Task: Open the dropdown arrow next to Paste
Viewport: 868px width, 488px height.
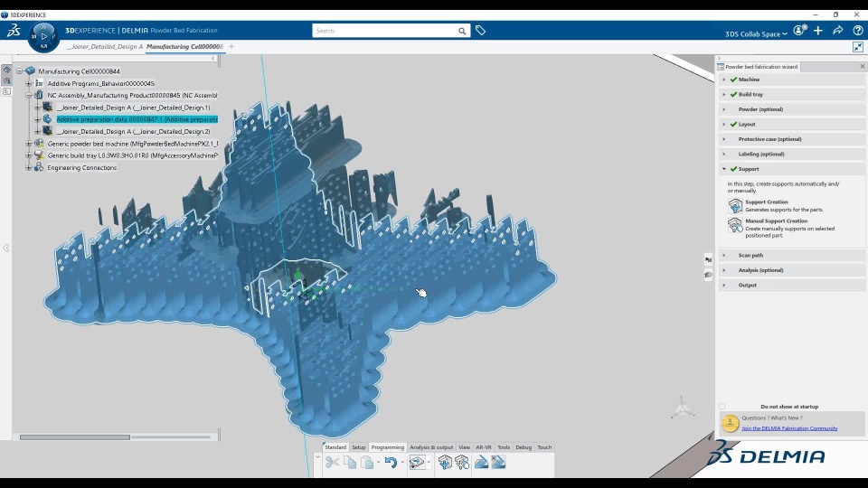Action: [x=378, y=462]
